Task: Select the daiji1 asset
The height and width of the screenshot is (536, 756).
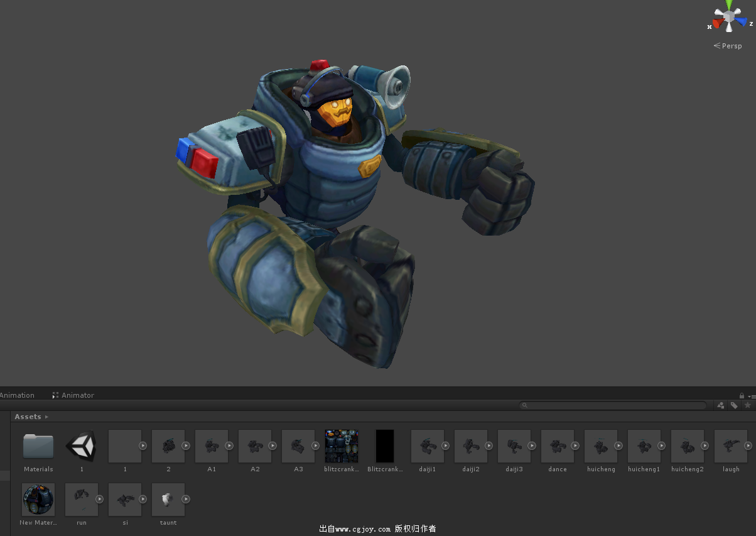Action: (x=428, y=446)
